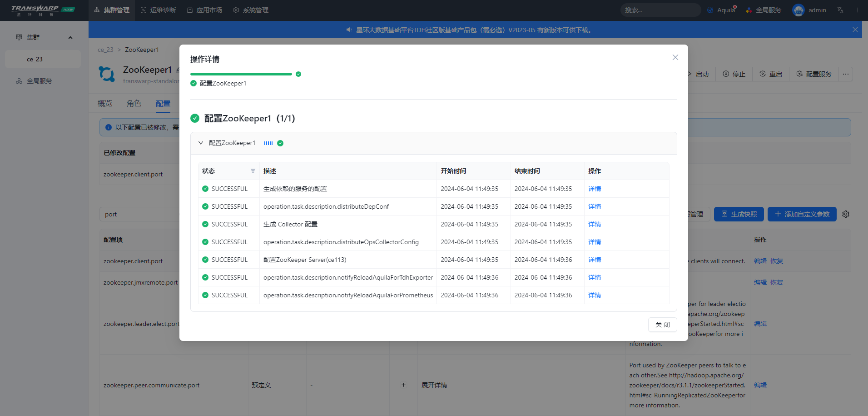
Task: Click the blue striped progress indicator
Action: (268, 143)
